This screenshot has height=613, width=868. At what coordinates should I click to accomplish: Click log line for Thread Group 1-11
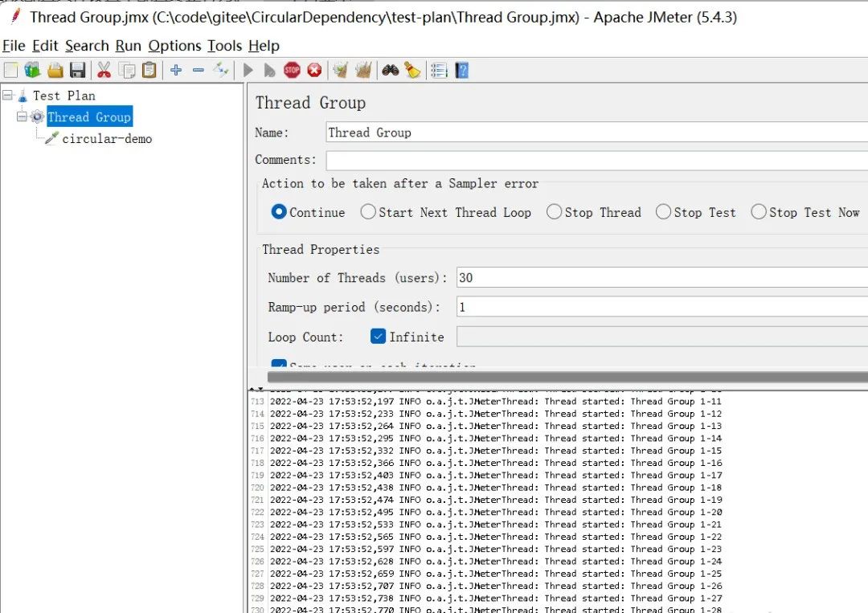click(495, 402)
